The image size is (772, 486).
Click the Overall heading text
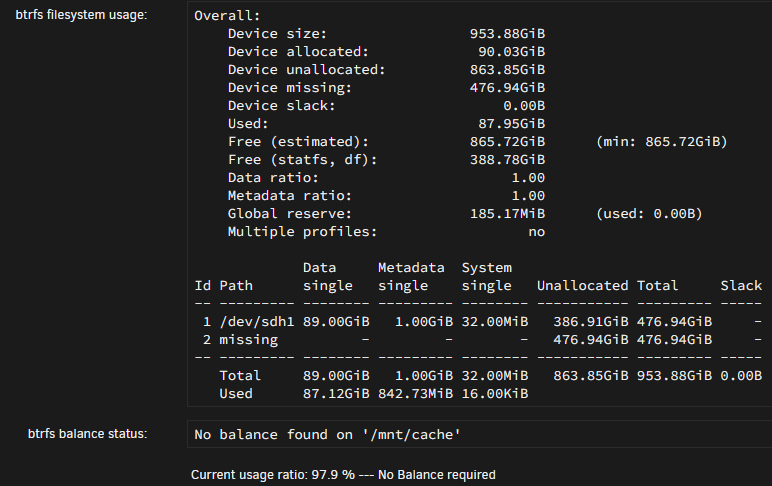(x=227, y=16)
